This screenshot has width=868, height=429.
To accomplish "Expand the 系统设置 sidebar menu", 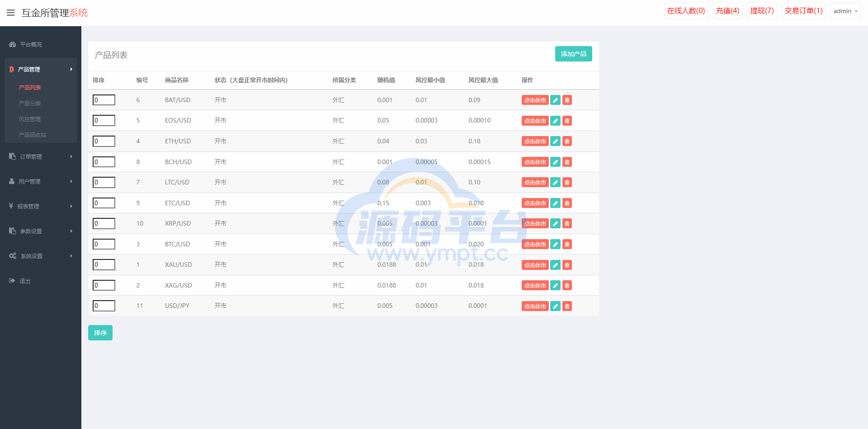I will 41,256.
